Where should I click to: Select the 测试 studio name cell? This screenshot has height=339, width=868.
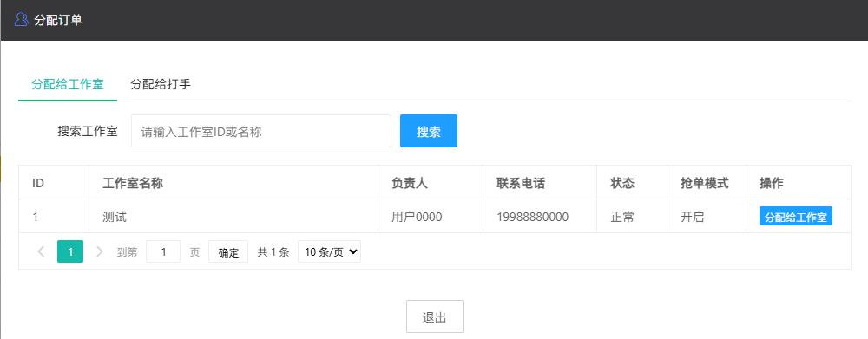[233, 217]
